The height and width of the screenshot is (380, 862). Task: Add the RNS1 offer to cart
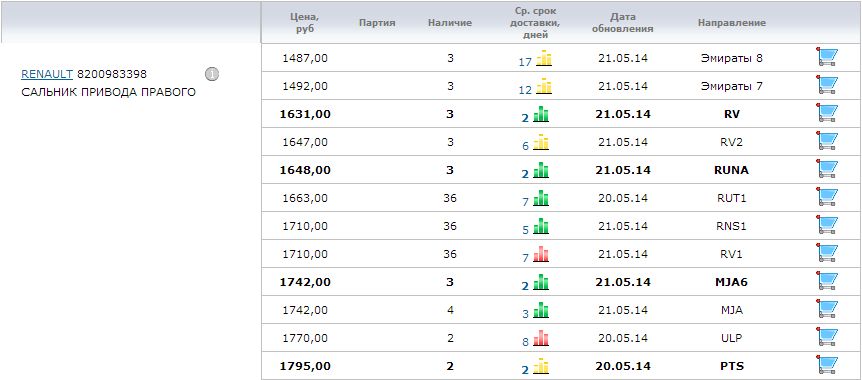pos(827,225)
